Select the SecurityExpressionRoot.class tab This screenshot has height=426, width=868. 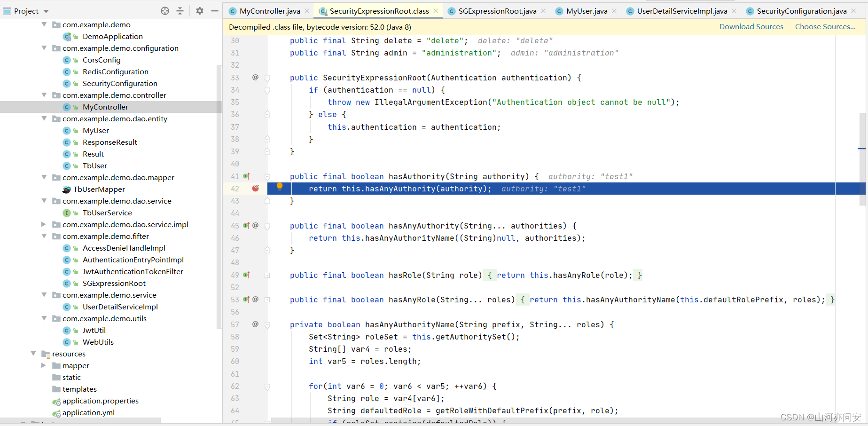pyautogui.click(x=379, y=11)
